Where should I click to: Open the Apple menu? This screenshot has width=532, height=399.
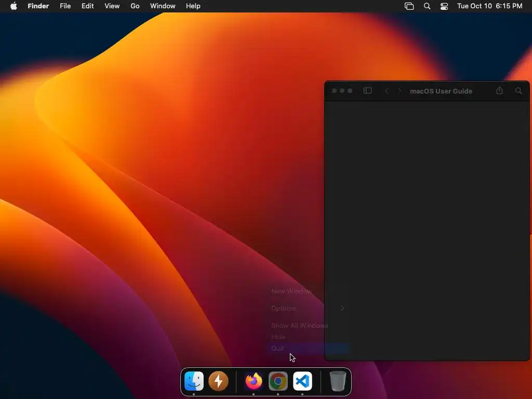coord(14,6)
